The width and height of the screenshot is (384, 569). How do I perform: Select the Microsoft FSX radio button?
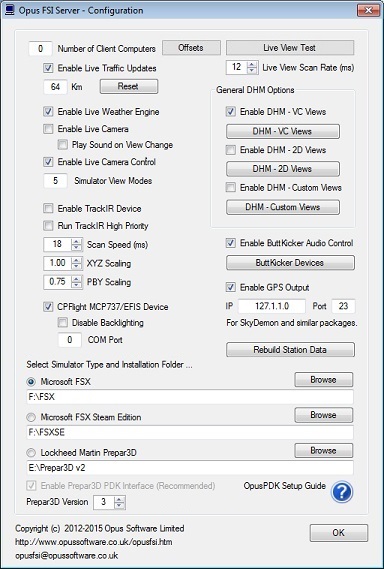point(31,382)
